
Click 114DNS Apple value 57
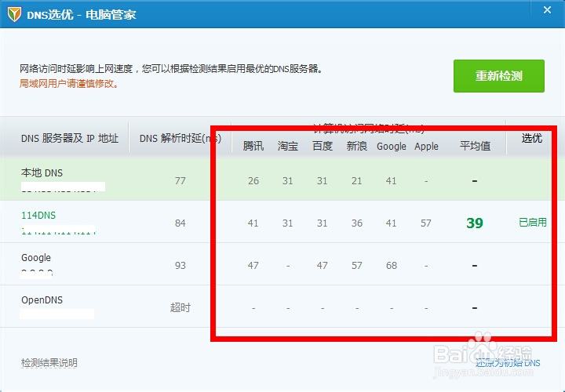tap(426, 223)
